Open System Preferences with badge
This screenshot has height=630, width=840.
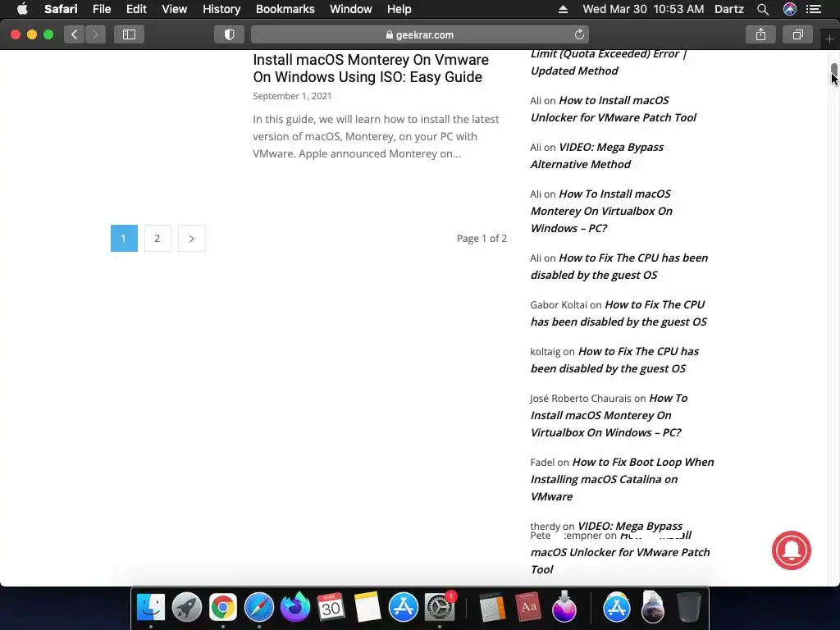(440, 608)
